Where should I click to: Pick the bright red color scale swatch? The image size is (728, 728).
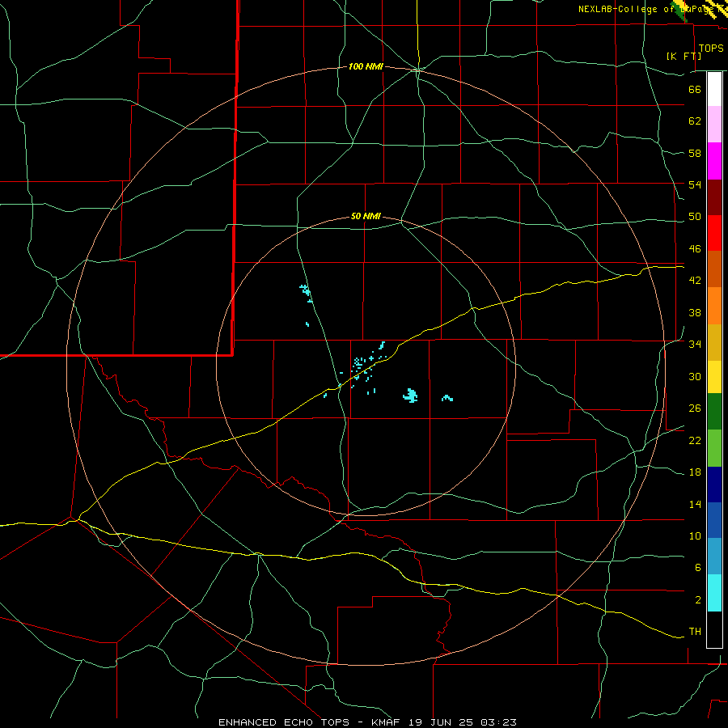pos(714,233)
